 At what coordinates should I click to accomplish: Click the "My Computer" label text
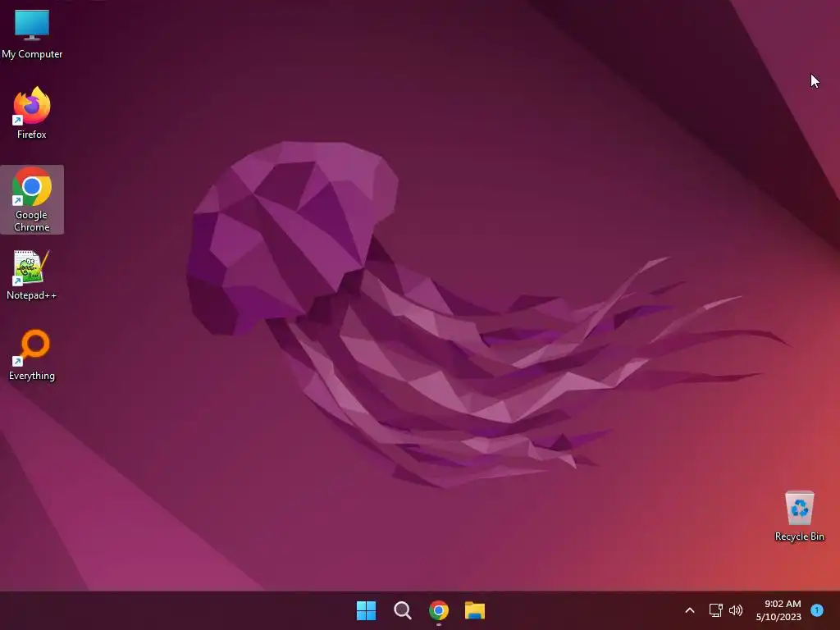coord(32,54)
